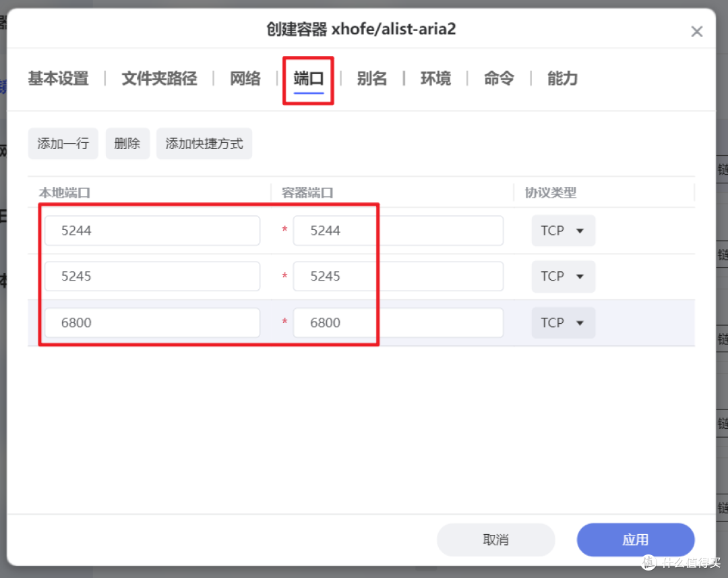Edit the container port field with 5244

point(398,231)
